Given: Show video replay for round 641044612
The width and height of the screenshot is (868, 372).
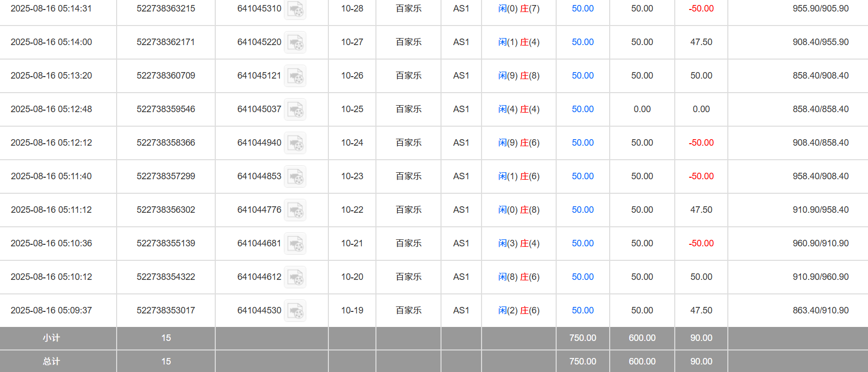Looking at the screenshot, I should click(x=295, y=277).
